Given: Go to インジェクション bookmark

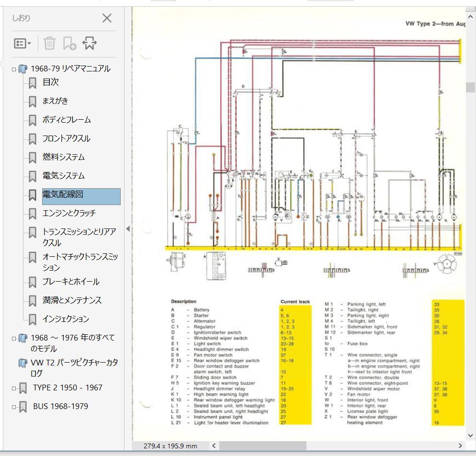Looking at the screenshot, I should (x=66, y=319).
